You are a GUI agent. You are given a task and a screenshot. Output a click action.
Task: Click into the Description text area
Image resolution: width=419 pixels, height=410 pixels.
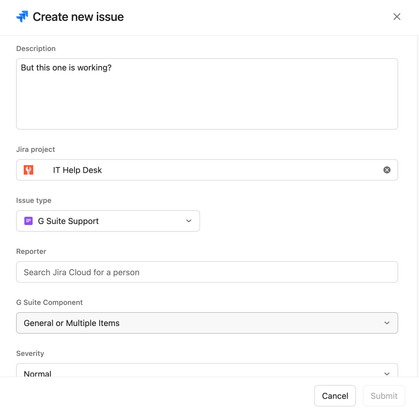point(207,94)
